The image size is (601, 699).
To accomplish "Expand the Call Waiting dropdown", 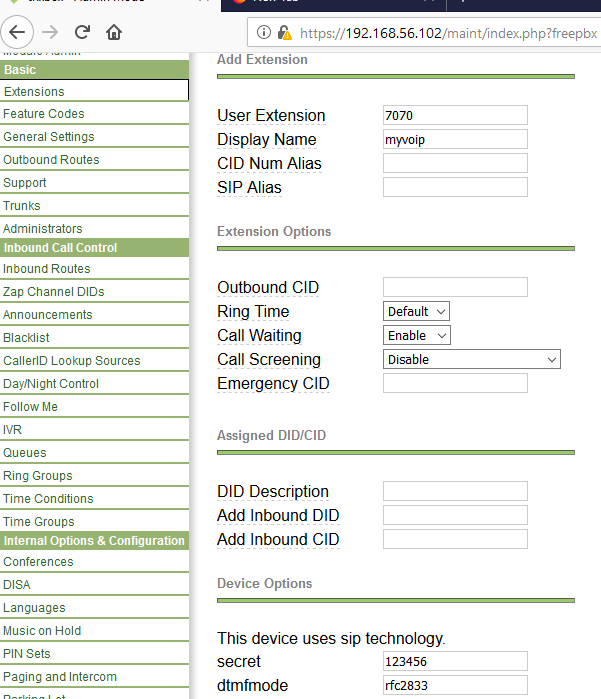I will pos(416,335).
